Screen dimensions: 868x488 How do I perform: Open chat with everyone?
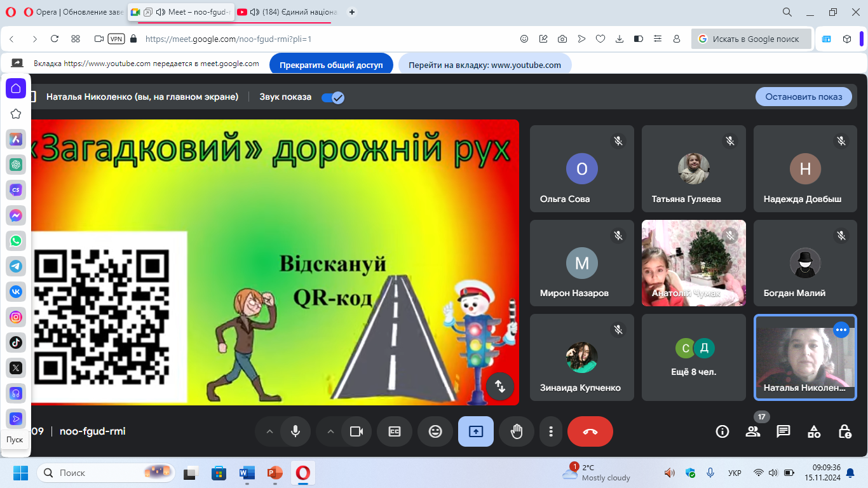point(783,431)
